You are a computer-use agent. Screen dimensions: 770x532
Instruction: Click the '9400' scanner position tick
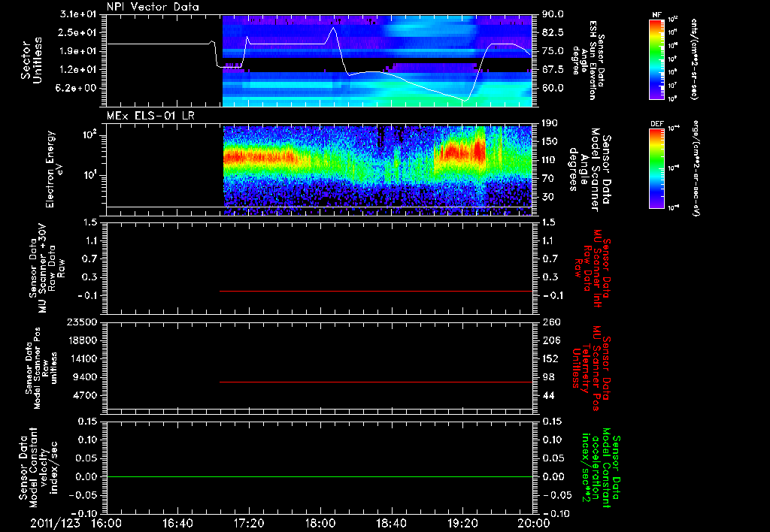tap(86, 377)
